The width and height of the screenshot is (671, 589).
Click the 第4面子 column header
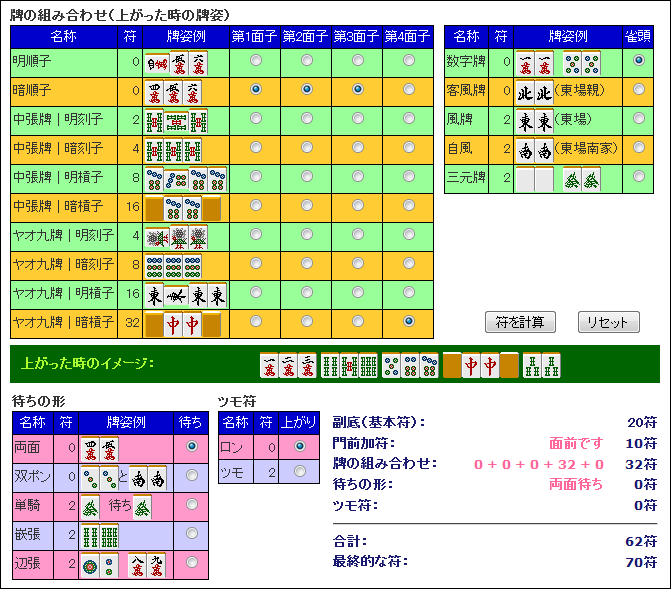pos(408,37)
